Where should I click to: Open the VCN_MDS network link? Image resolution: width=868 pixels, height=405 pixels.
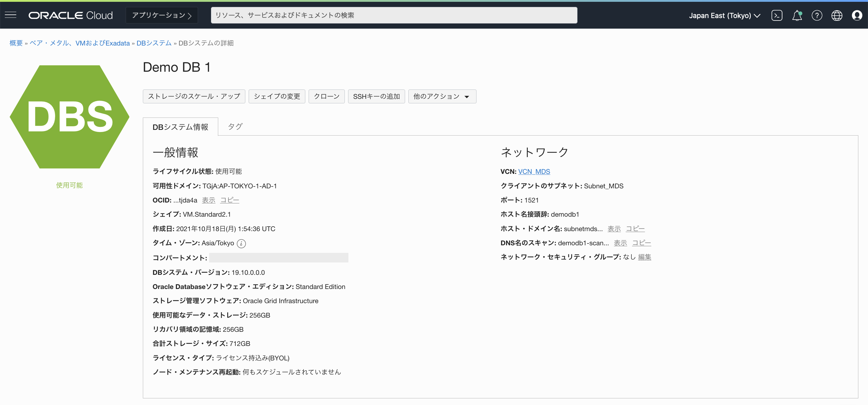click(534, 171)
